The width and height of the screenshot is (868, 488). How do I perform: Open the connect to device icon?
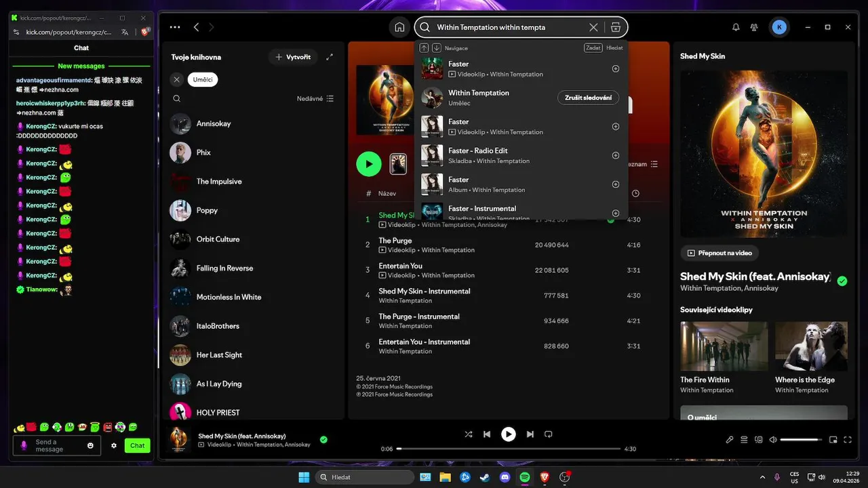pyautogui.click(x=759, y=440)
